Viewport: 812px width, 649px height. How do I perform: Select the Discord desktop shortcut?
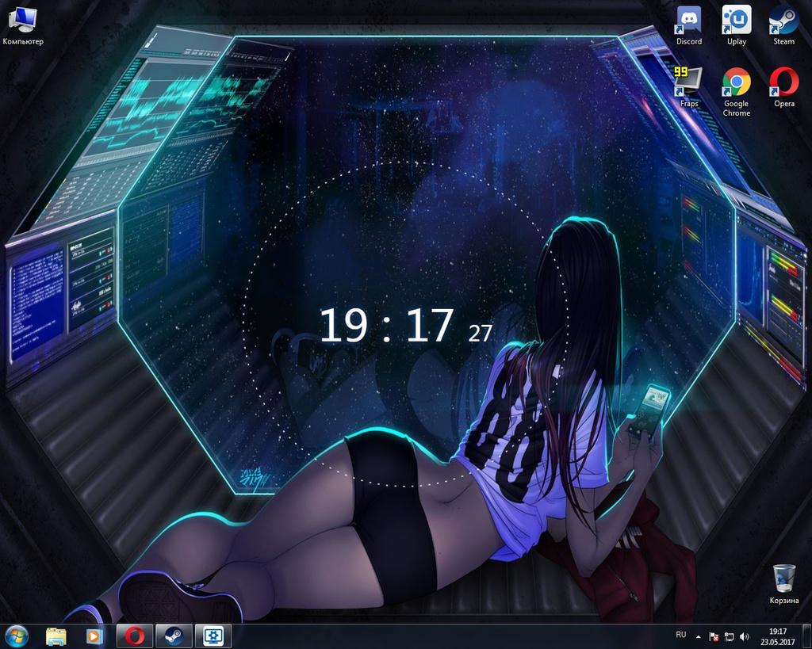click(x=689, y=26)
